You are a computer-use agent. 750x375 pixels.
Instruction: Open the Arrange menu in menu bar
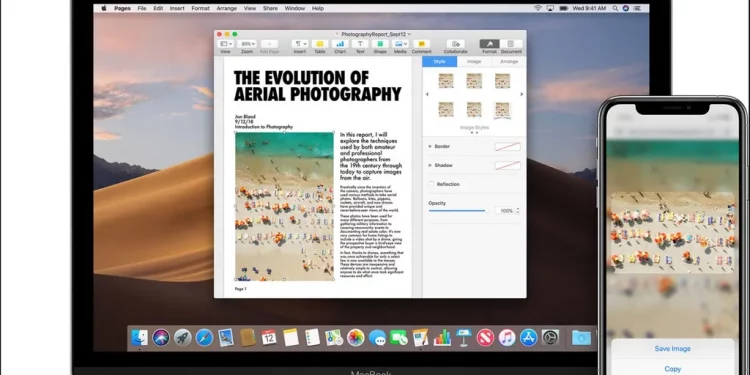[226, 8]
